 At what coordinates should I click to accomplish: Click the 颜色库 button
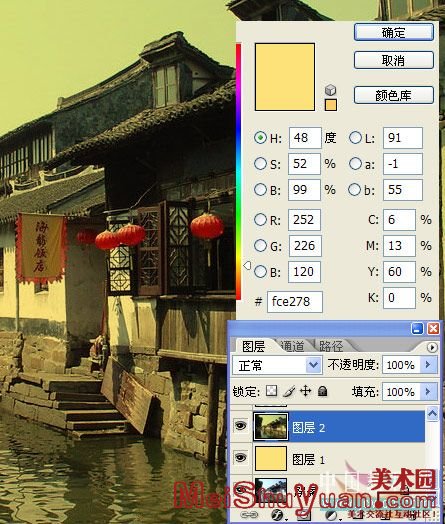(394, 96)
